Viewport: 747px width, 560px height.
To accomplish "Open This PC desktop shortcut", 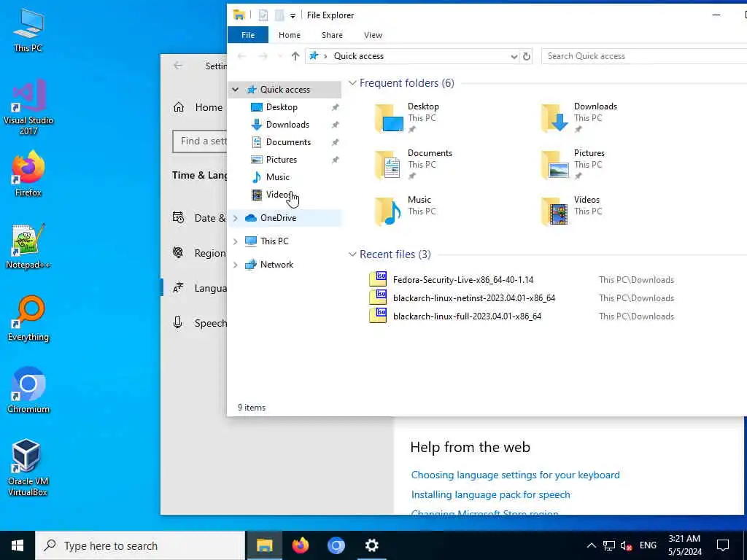I will coord(28,29).
